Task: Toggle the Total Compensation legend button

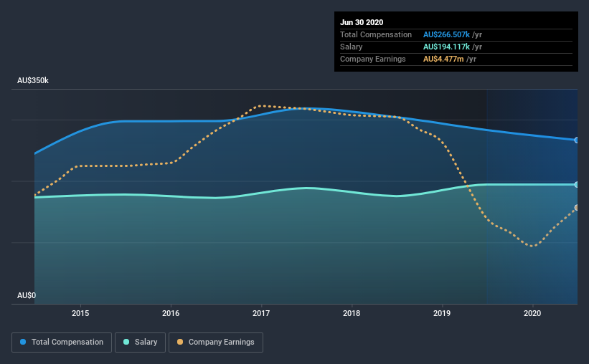Action: [x=62, y=343]
